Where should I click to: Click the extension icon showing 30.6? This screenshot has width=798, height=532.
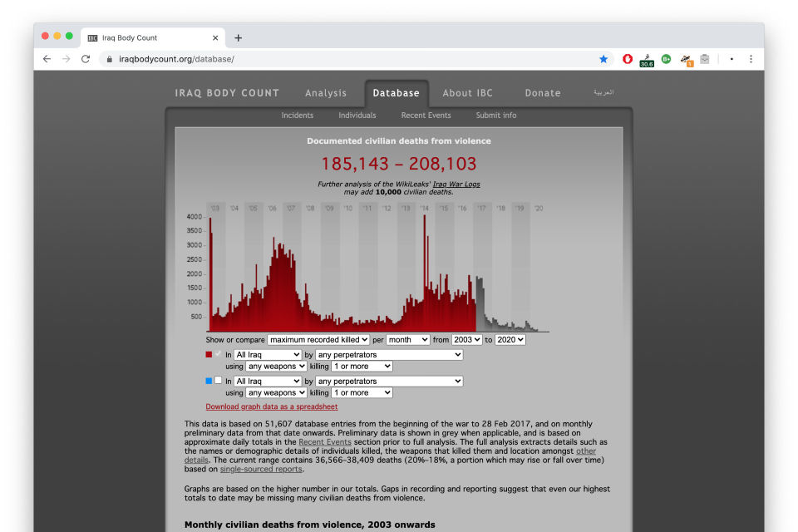pyautogui.click(x=647, y=60)
